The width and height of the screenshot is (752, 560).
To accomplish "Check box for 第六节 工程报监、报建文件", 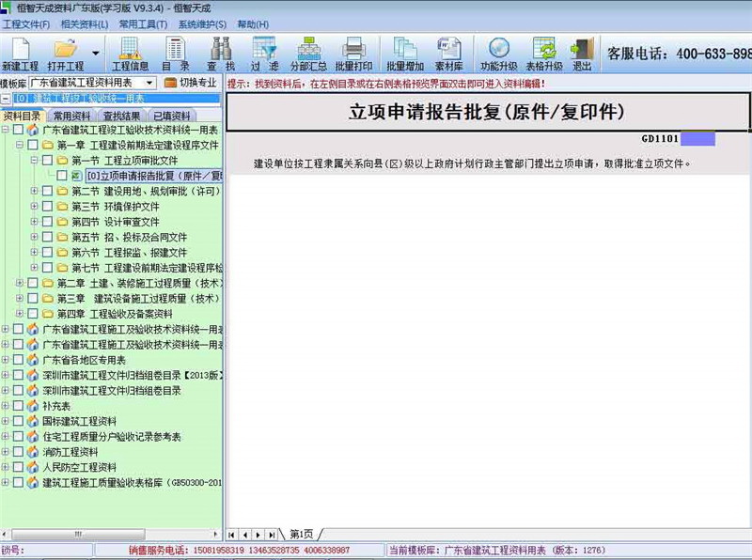I will coord(47,252).
